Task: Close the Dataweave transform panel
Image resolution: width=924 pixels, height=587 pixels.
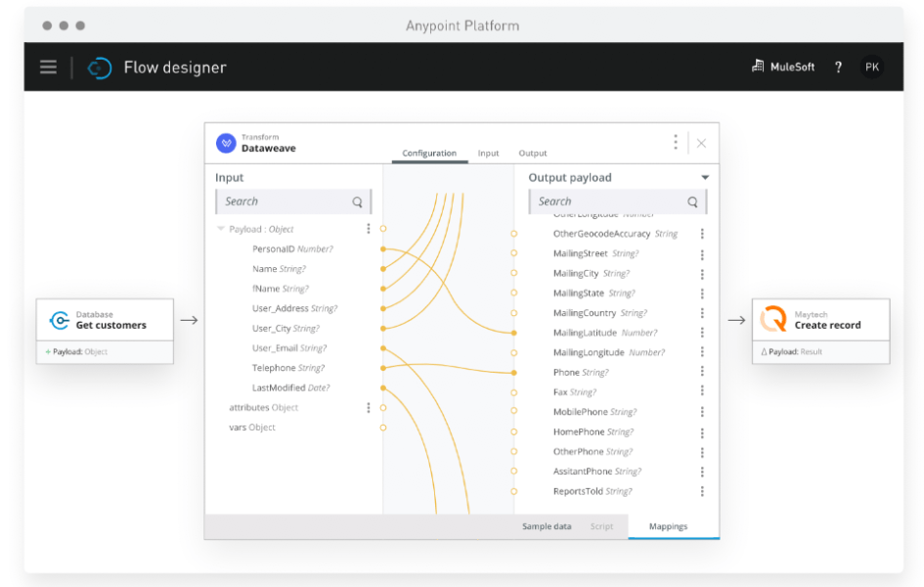Action: pos(701,143)
